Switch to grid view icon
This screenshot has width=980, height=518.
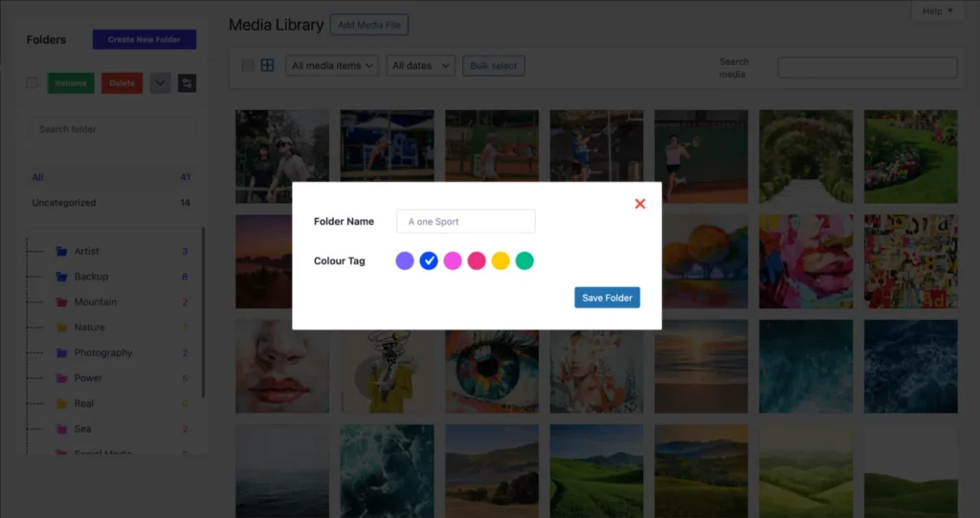268,65
